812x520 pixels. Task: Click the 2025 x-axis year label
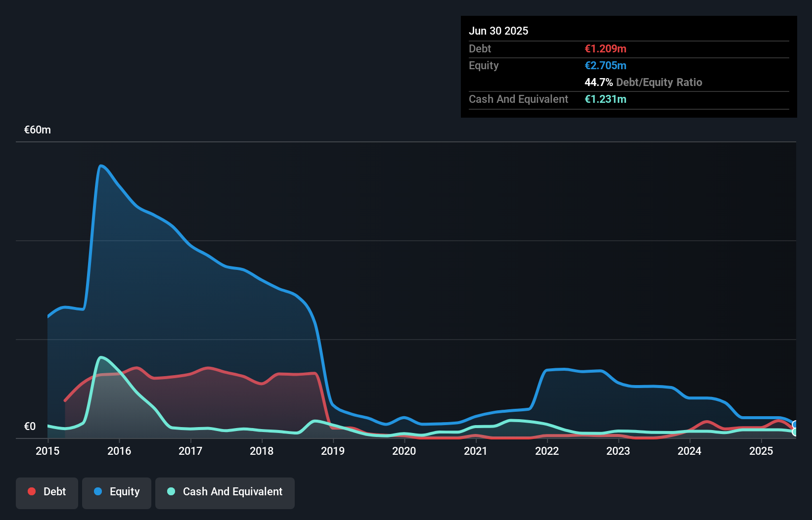761,451
